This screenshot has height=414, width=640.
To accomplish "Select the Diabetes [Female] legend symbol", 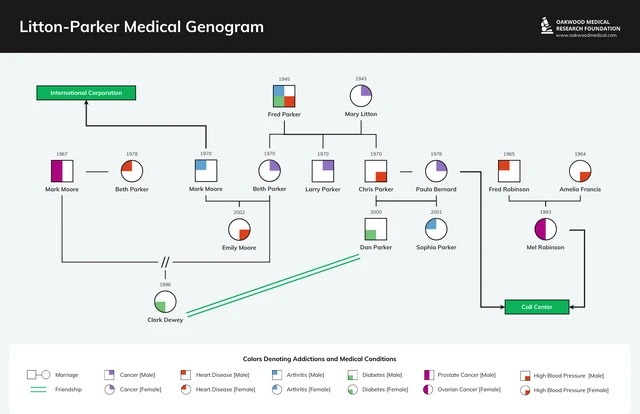I will point(353,390).
